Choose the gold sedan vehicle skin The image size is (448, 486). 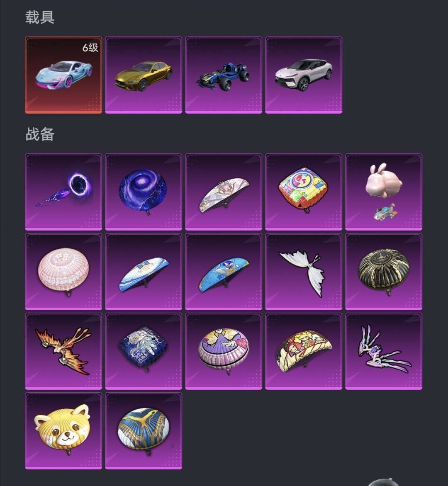143,75
